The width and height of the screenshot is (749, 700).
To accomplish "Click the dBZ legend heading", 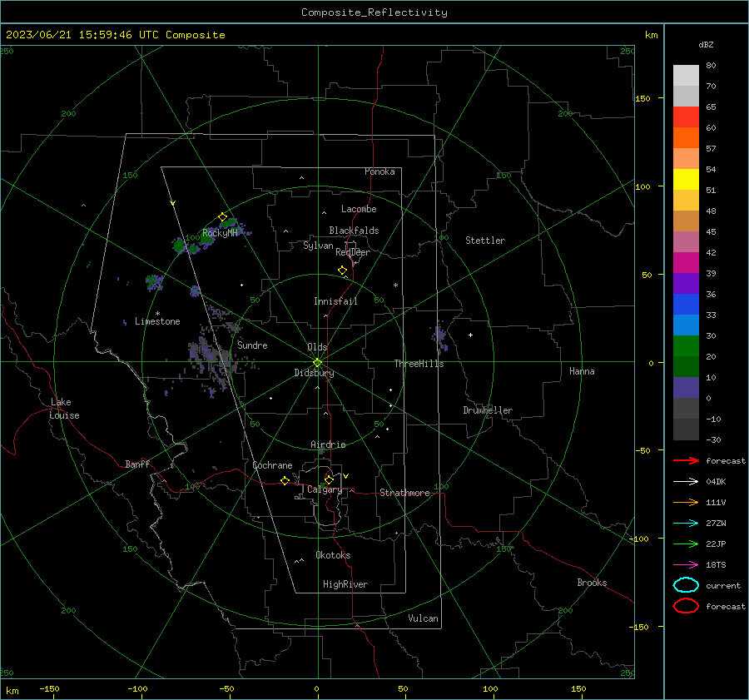I will click(706, 44).
